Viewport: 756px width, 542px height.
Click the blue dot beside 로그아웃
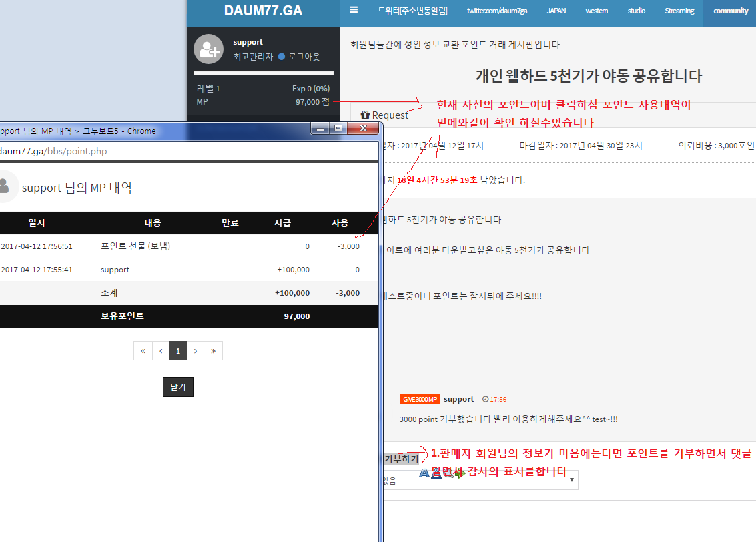282,57
